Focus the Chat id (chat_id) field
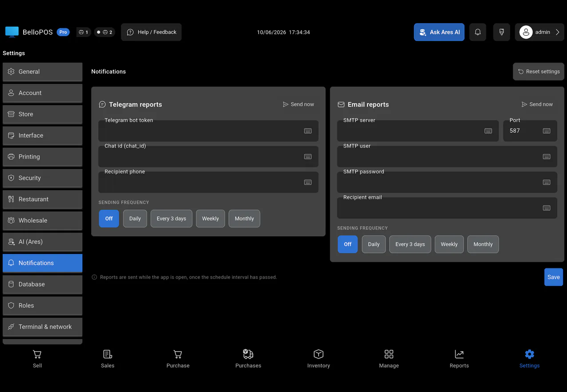 click(208, 156)
